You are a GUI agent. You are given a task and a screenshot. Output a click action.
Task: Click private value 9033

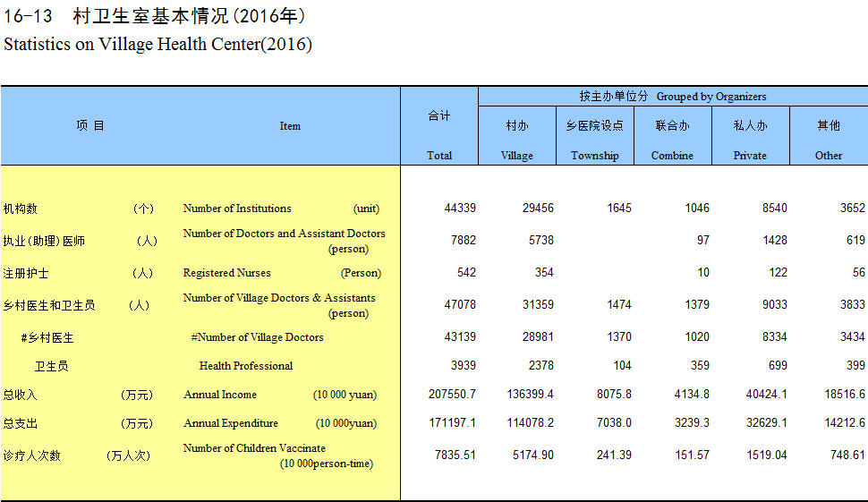click(x=774, y=304)
